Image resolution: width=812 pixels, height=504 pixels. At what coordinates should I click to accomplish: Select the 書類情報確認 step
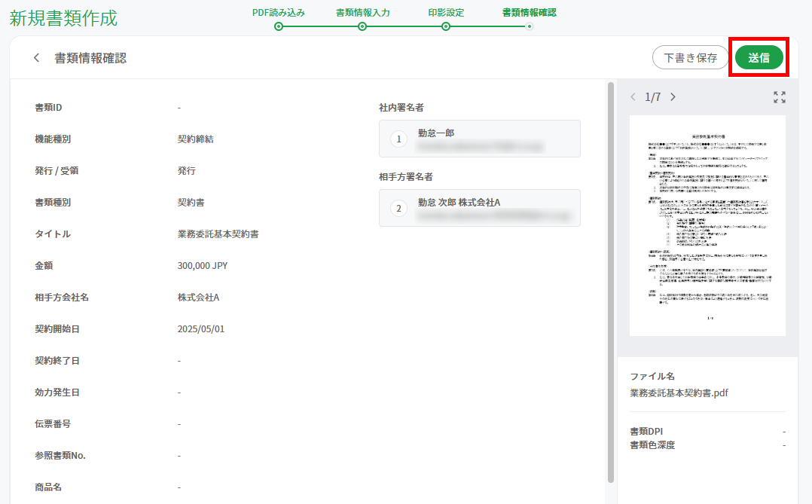click(x=530, y=13)
